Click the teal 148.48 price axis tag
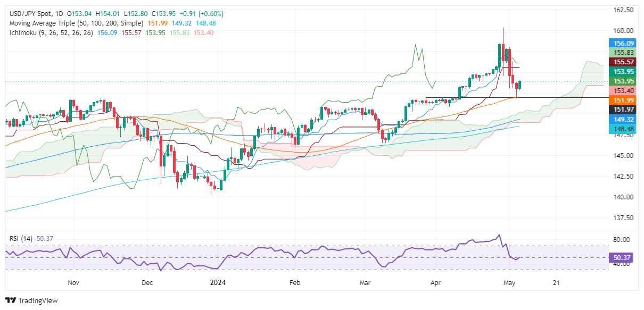Image resolution: width=644 pixels, height=310 pixels. pyautogui.click(x=622, y=129)
